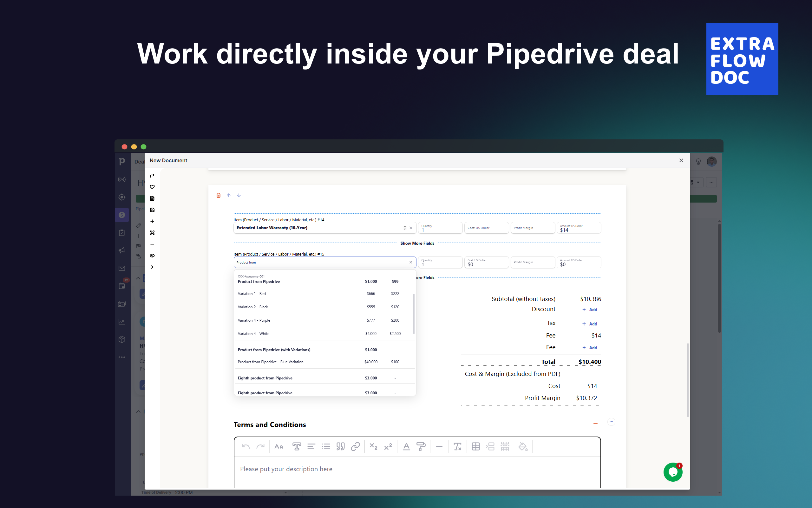Click the undo icon in the text editor
This screenshot has height=508, width=812.
246,446
